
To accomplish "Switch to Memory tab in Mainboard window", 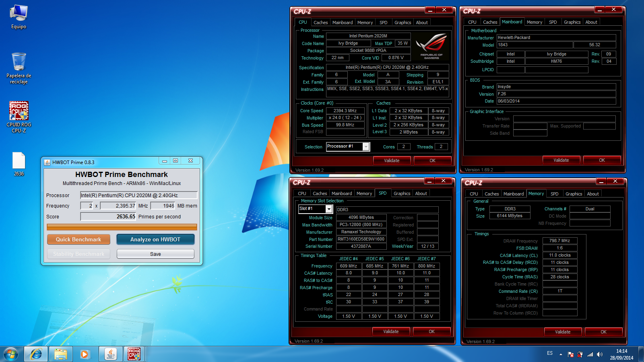I will click(x=535, y=22).
